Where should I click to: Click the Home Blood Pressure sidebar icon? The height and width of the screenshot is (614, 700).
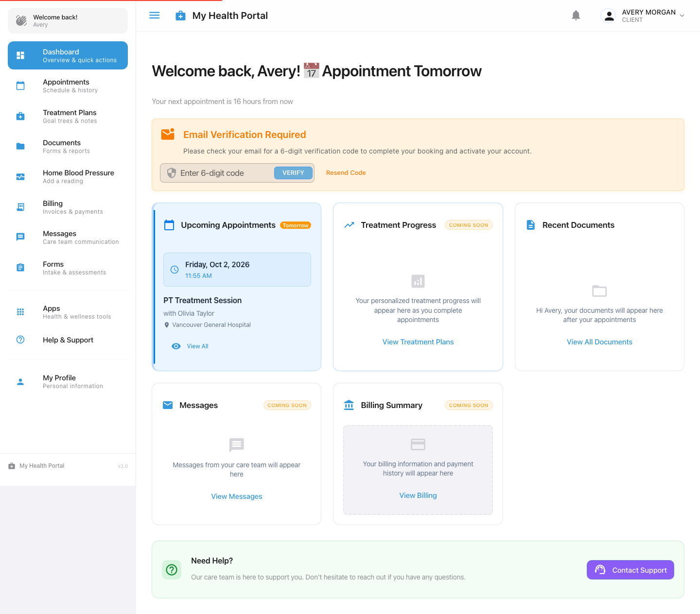coord(20,177)
